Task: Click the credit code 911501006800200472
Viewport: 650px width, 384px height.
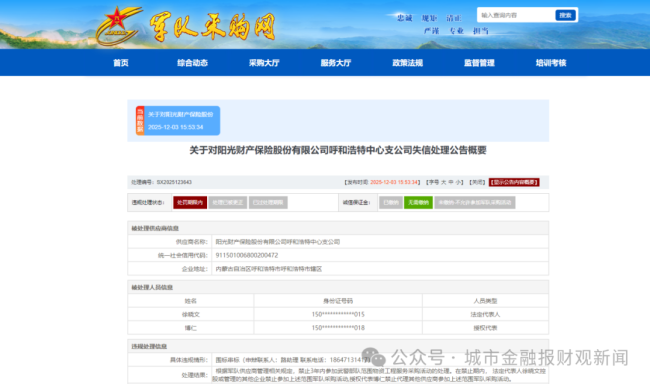Action: [247, 255]
